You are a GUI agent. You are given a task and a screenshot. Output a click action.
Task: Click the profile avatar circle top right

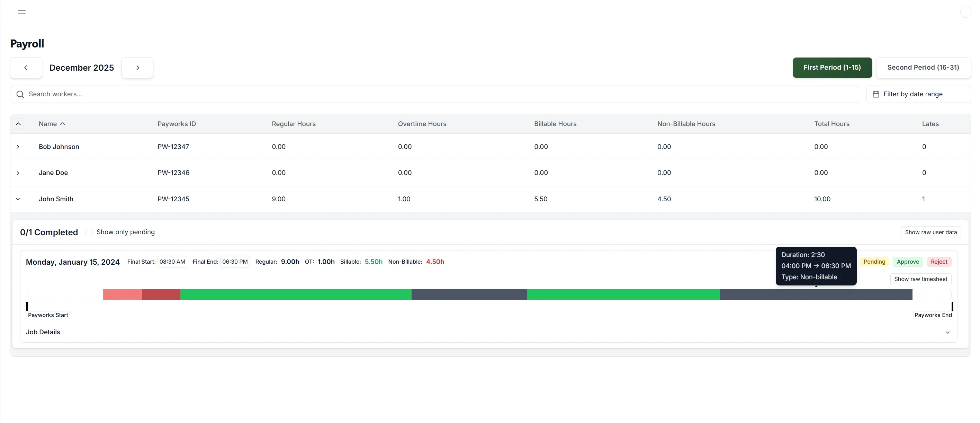coord(965,12)
